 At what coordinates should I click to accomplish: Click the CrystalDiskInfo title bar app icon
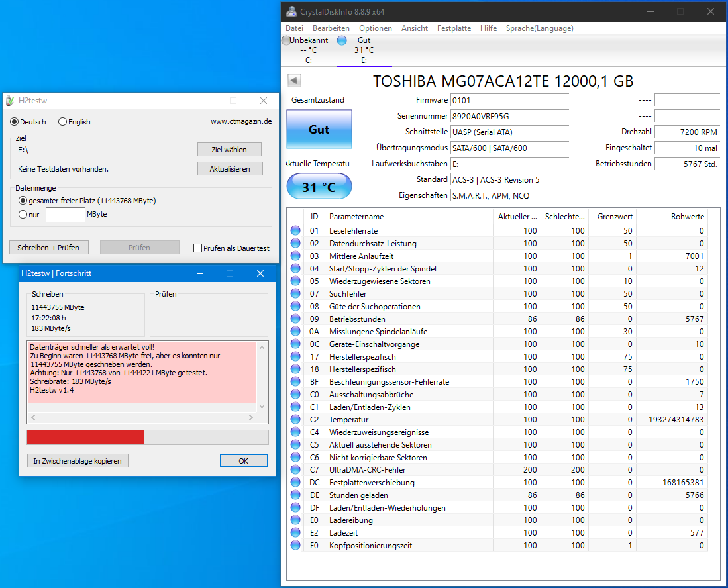(x=291, y=12)
